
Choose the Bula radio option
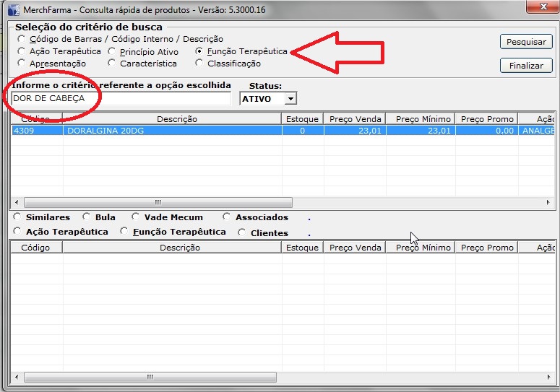pyautogui.click(x=87, y=217)
